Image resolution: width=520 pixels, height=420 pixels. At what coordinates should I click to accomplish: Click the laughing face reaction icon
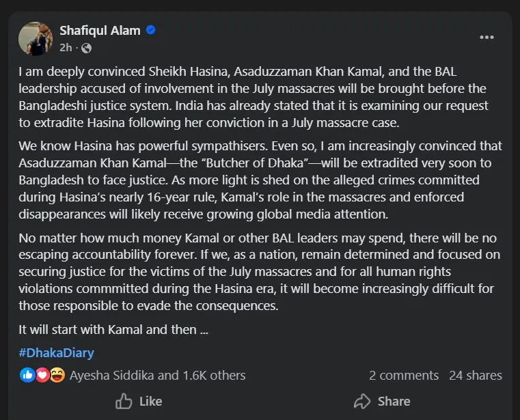[57, 375]
